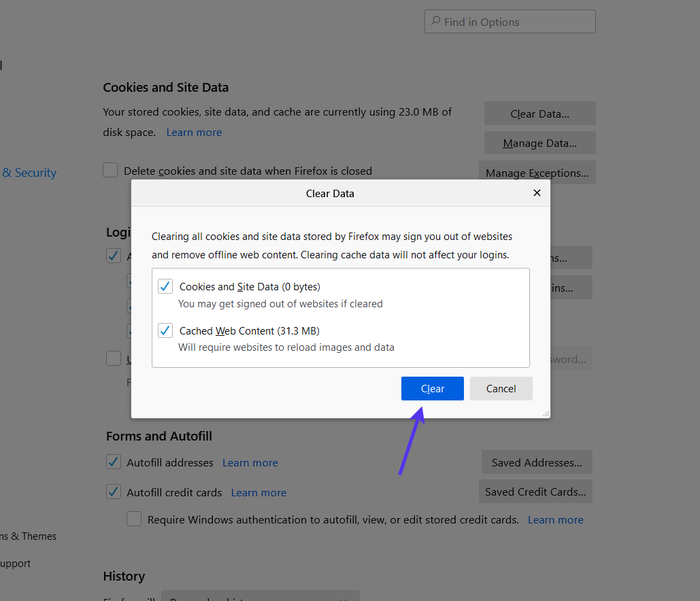The image size is (700, 601).
Task: Click Cancel in the Clear Data dialog
Action: tap(501, 388)
